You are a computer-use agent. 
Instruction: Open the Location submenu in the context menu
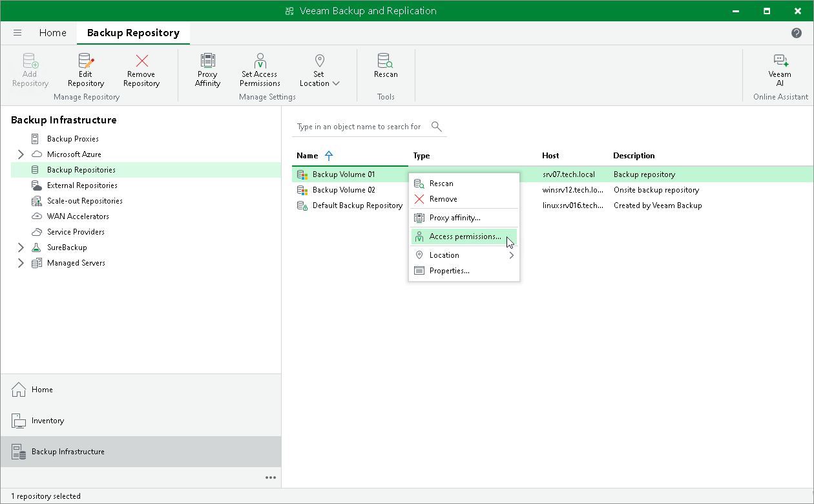(464, 255)
